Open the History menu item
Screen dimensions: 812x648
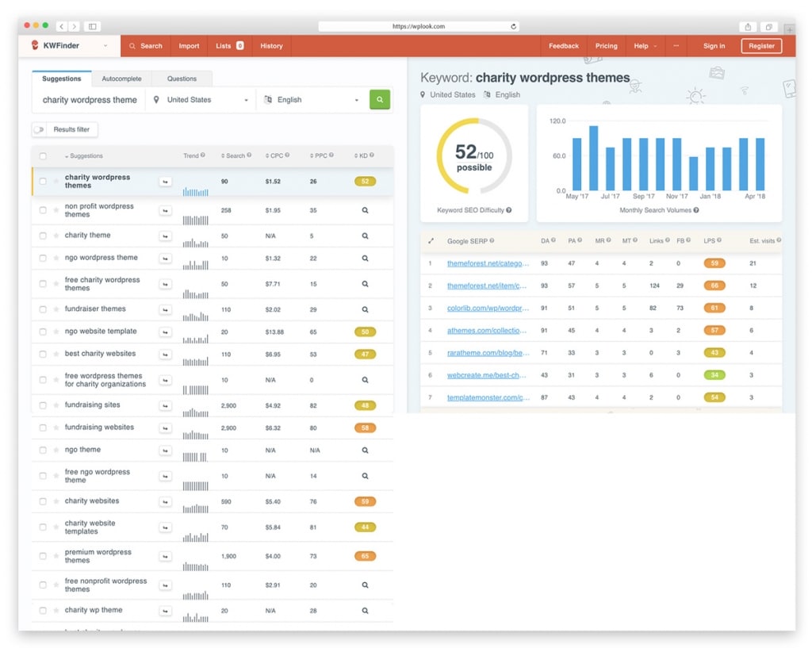pyautogui.click(x=271, y=46)
